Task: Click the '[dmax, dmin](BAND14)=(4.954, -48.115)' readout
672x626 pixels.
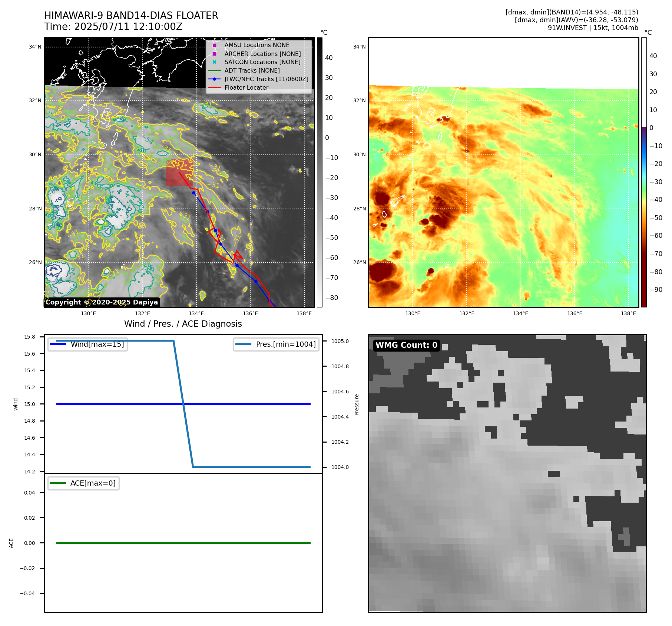Action: click(572, 12)
